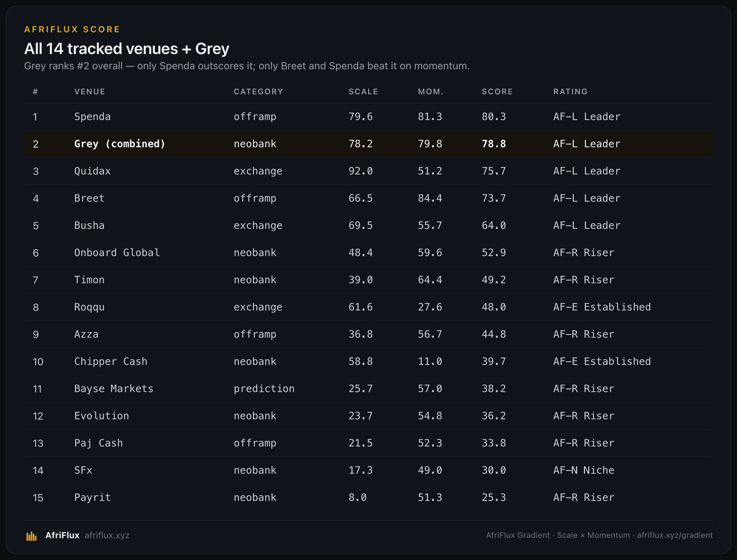This screenshot has height=560, width=737.
Task: Select the Timon venue name
Action: tap(89, 280)
